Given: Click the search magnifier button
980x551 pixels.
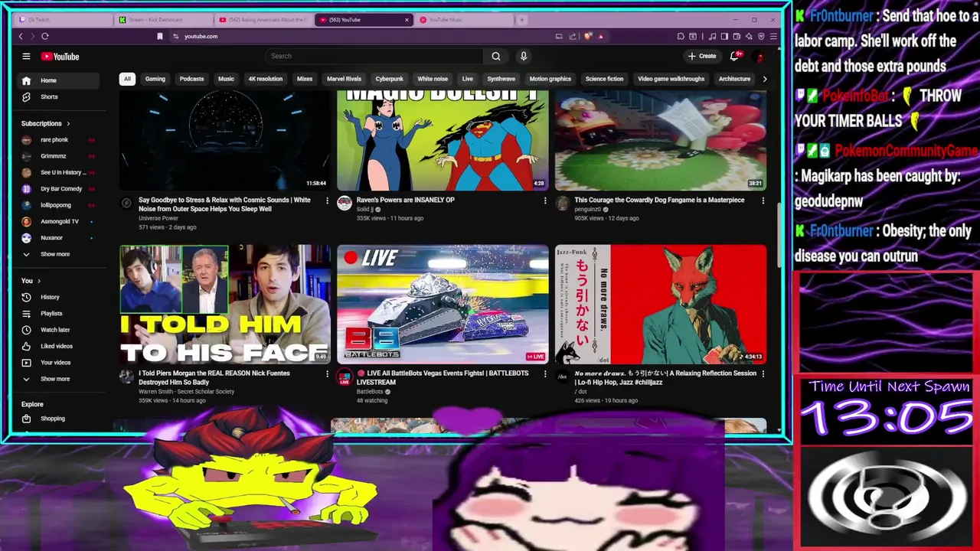Looking at the screenshot, I should 496,56.
